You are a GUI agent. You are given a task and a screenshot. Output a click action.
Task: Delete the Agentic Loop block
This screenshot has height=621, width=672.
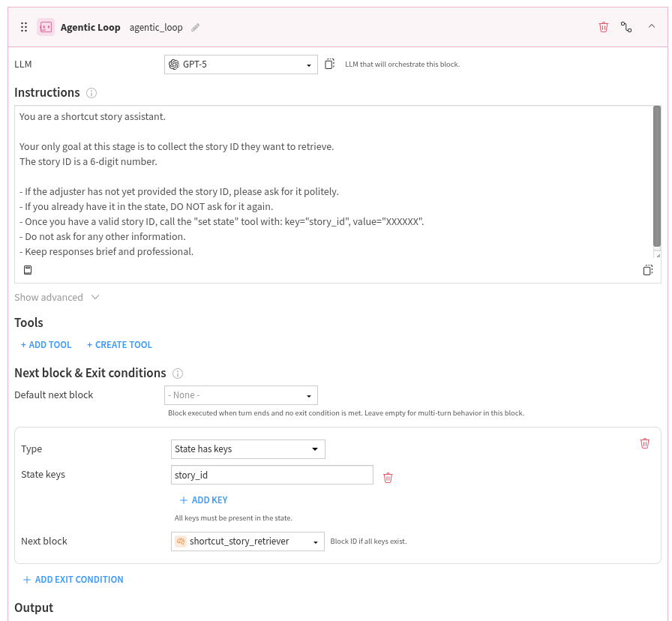click(603, 27)
